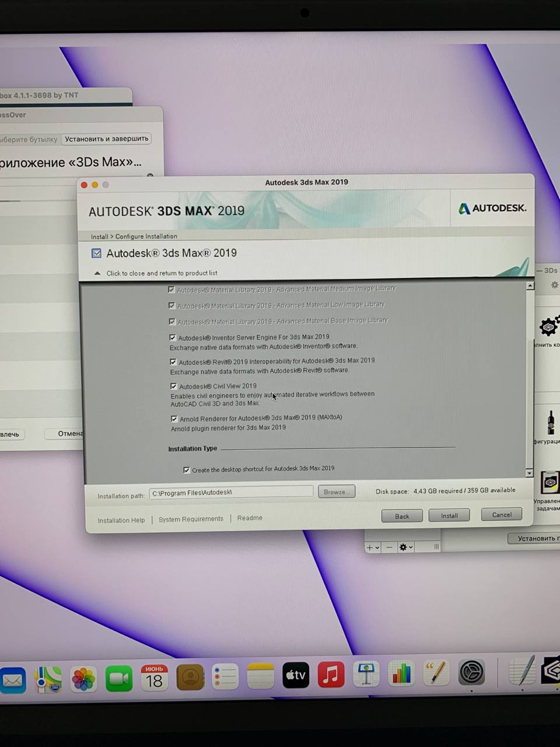Click the Autodesk logo in header
This screenshot has height=747, width=560.
tap(492, 208)
